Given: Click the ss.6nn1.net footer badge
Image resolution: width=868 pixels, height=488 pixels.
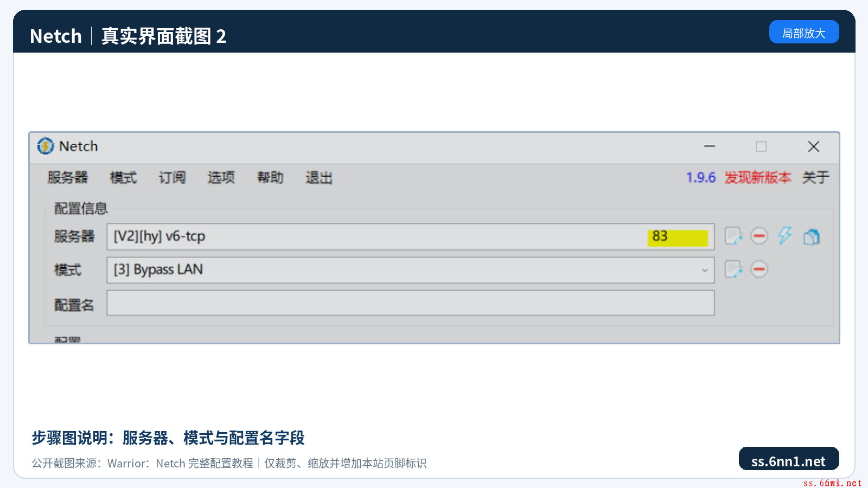Looking at the screenshot, I should pos(789,459).
